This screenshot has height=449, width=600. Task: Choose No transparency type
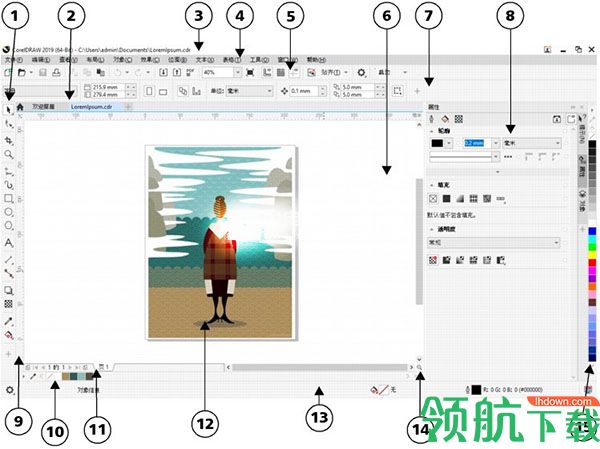click(433, 260)
